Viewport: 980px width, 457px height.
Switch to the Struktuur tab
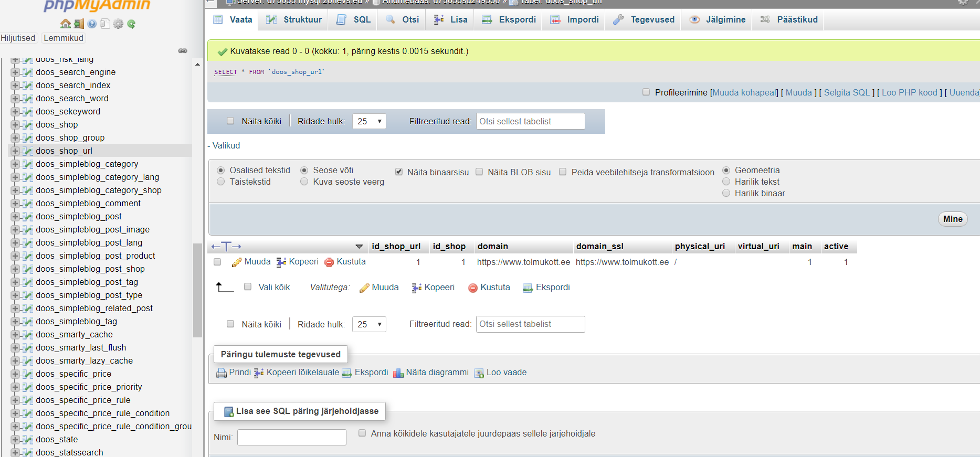(294, 19)
